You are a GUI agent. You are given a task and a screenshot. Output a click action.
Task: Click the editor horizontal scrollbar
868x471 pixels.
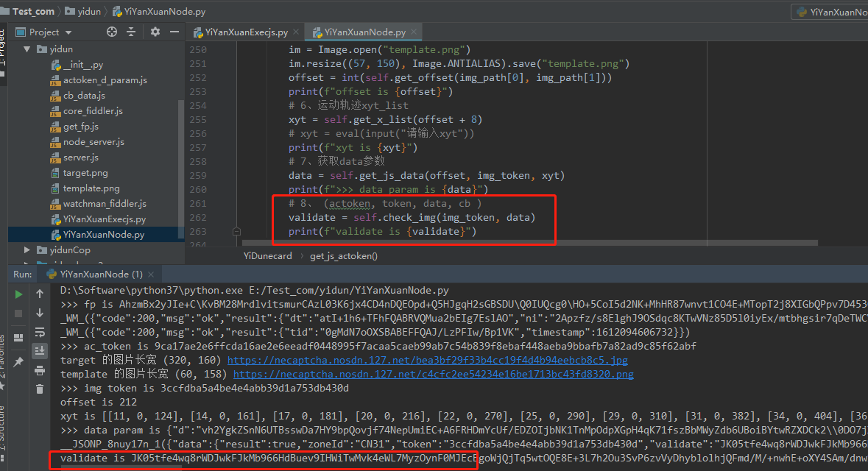pyautogui.click(x=530, y=242)
